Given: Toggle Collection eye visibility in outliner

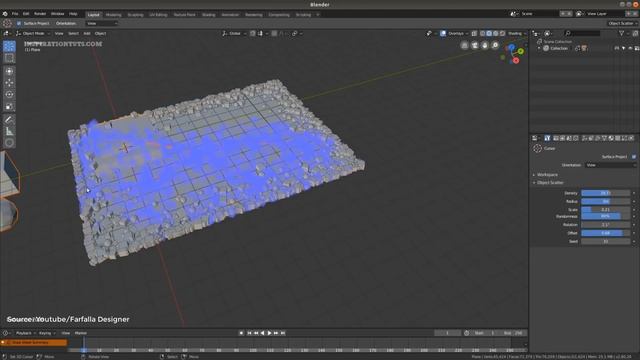Looking at the screenshot, I should point(630,48).
